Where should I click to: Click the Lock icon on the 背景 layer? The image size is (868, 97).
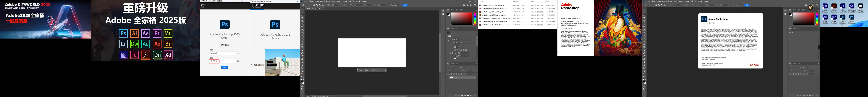[474, 78]
